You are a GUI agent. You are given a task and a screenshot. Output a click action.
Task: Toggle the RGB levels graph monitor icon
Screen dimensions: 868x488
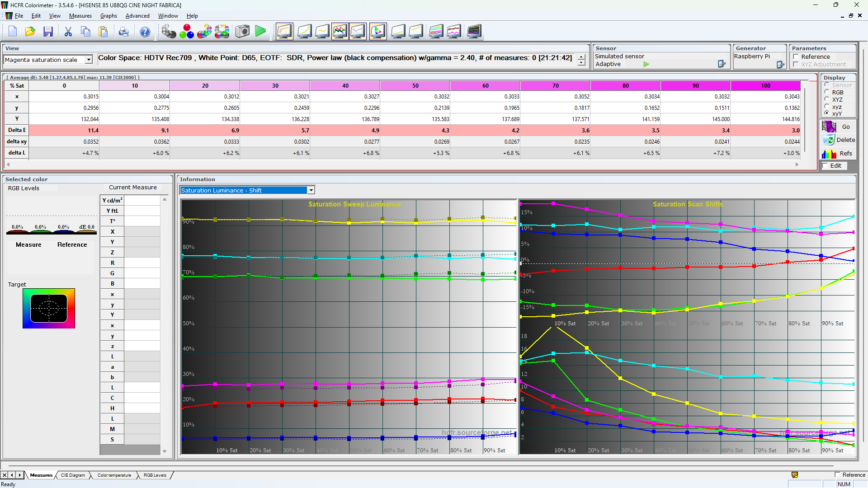click(340, 31)
